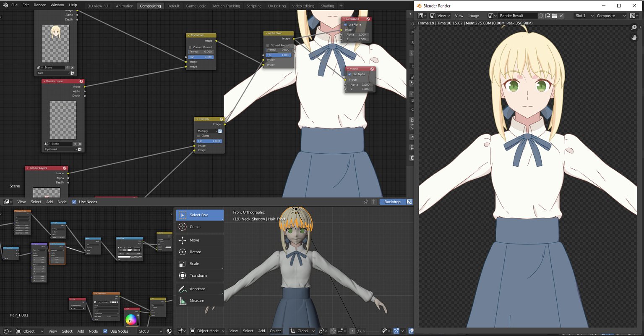Screen dimensions: 644x336
Task: Toggle the snap magnet icon in the 3D viewport header
Action: tap(333, 331)
